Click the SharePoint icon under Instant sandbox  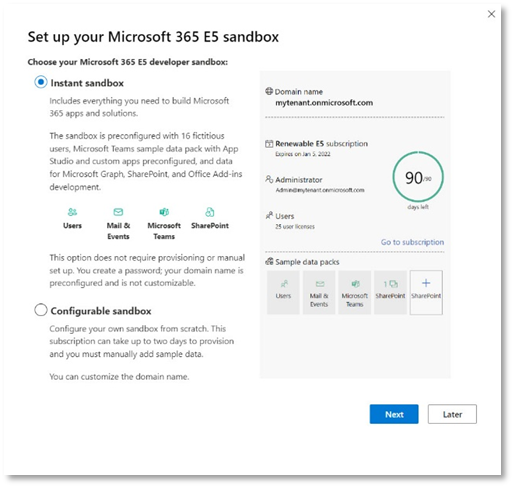[210, 212]
